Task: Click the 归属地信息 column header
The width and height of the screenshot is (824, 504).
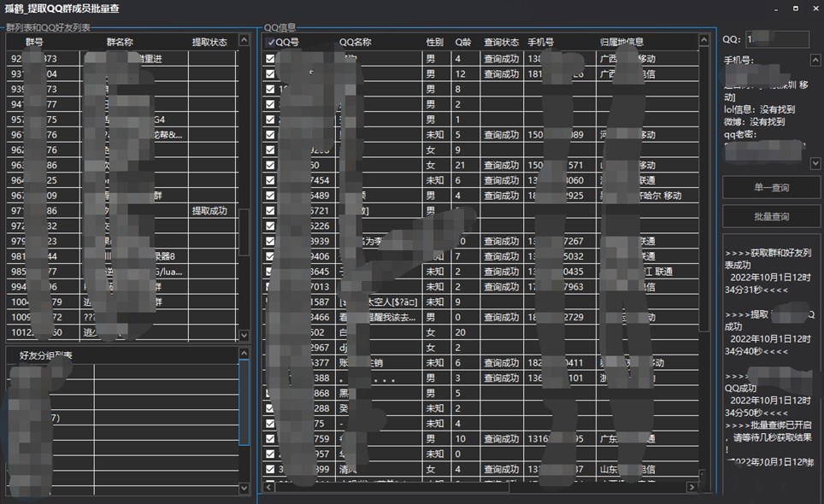Action: (x=621, y=42)
